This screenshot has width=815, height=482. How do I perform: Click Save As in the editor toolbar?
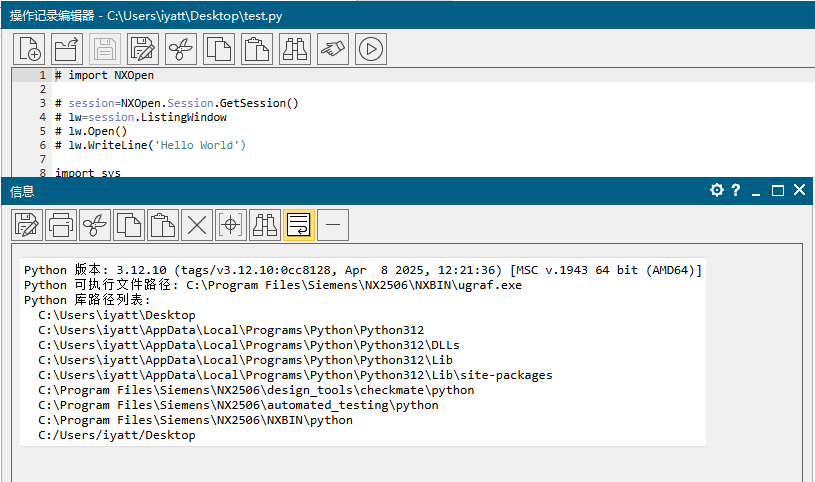point(143,48)
